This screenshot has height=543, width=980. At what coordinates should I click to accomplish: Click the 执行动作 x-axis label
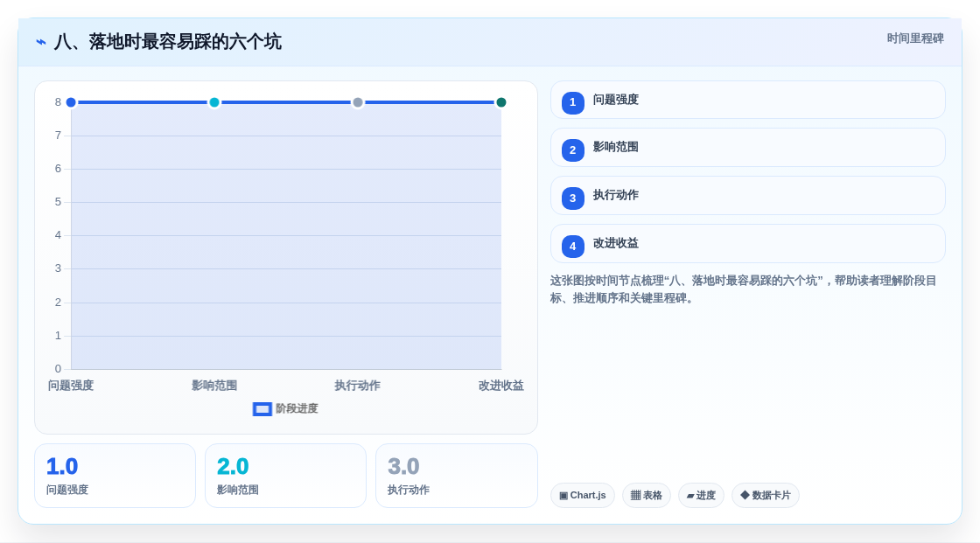(358, 386)
